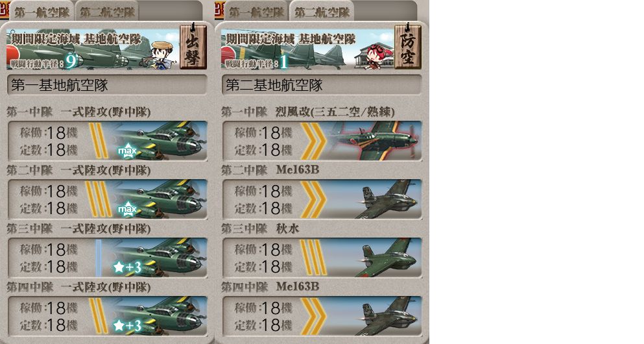Choose the 秋水 rocket fighter slot
Image resolution: width=644 pixels, height=344 pixels.
(x=322, y=257)
